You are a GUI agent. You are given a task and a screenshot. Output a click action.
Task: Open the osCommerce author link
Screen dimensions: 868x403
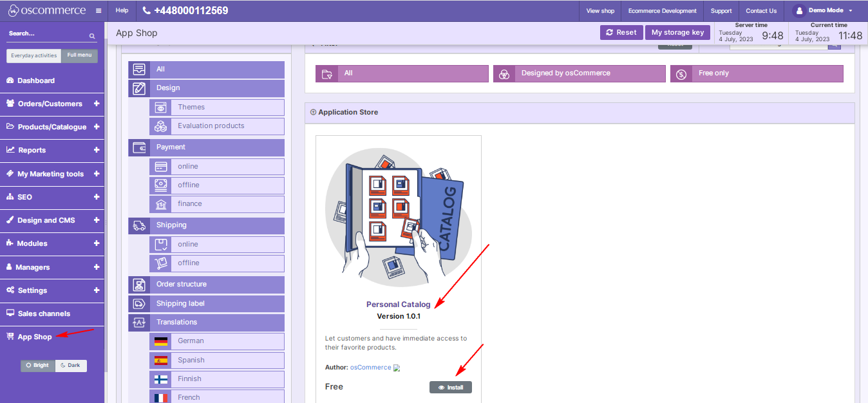click(370, 368)
